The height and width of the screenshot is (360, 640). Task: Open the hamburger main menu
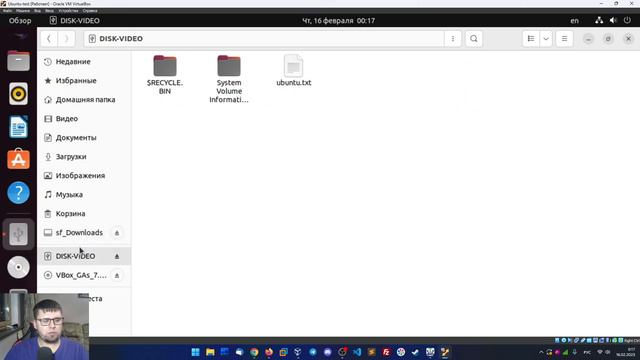[564, 39]
